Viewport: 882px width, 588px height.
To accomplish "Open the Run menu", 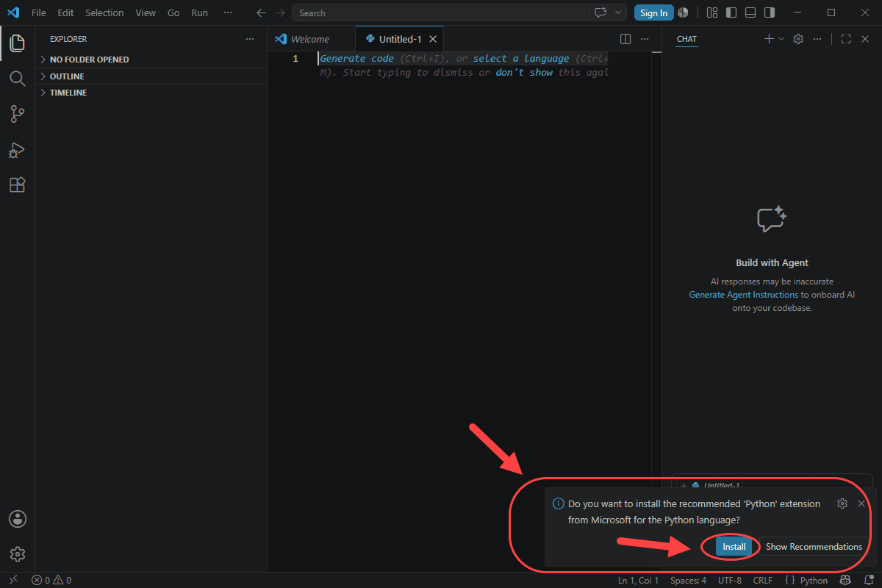I will click(199, 12).
